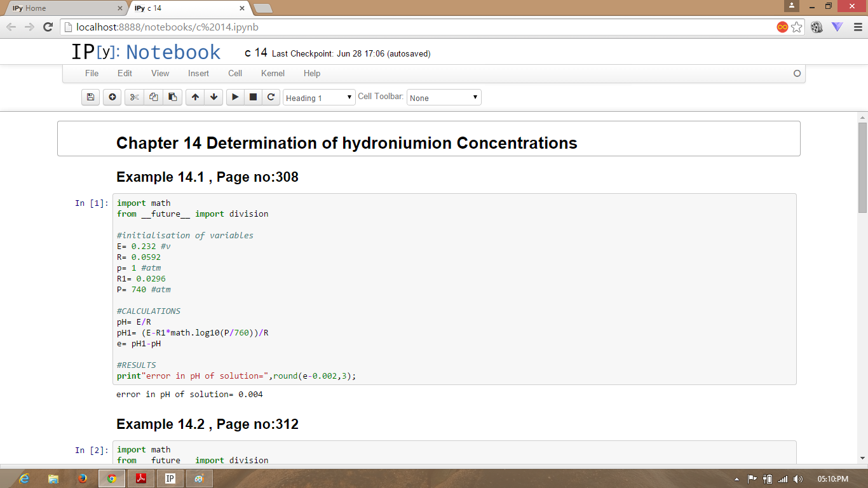
Task: Move the selected cell up
Action: point(195,97)
